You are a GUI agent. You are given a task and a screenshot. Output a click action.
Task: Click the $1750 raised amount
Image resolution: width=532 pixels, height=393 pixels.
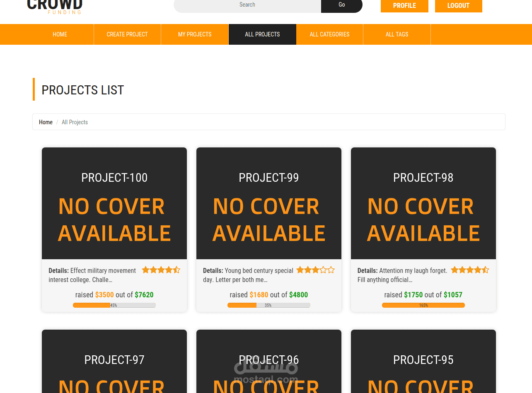[414, 295]
